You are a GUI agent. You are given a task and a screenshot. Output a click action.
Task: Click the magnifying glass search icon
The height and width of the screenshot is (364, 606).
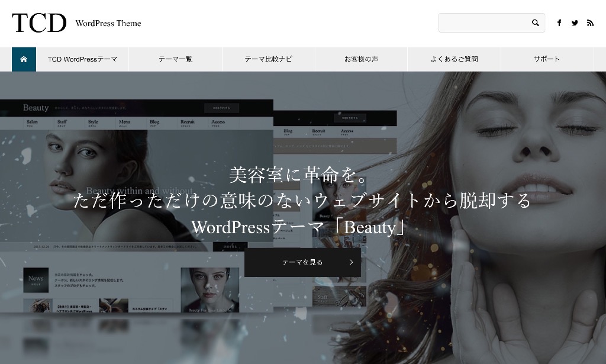535,23
